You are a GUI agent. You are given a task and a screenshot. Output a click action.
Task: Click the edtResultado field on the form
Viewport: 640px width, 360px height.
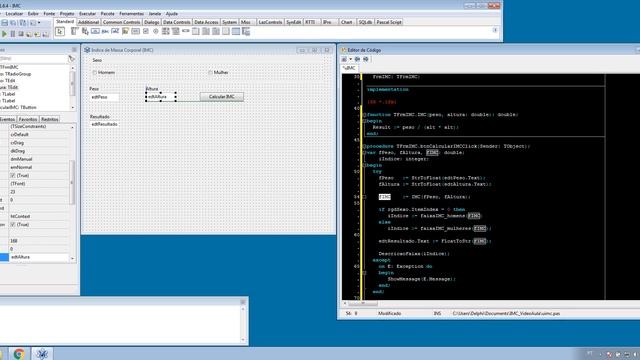click(x=104, y=124)
